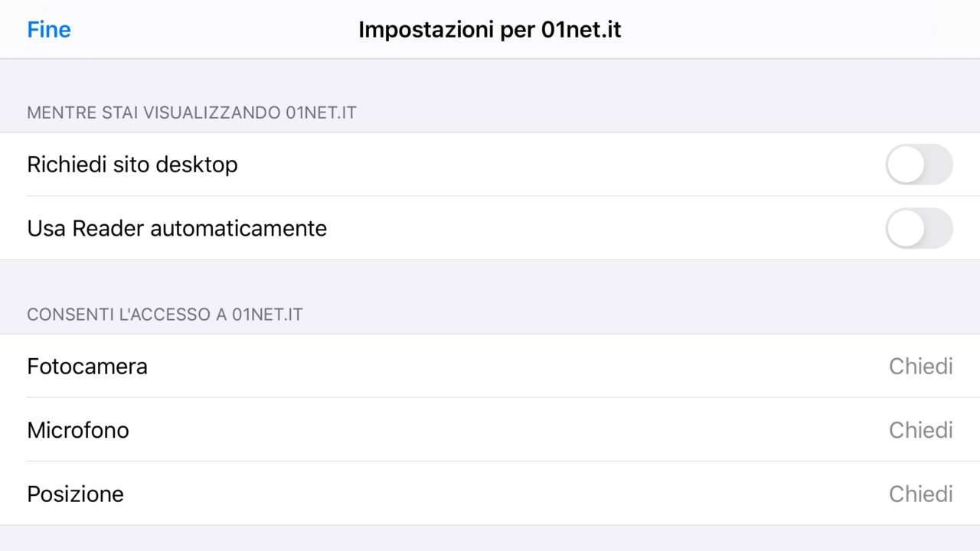Image resolution: width=980 pixels, height=551 pixels.
Task: Click the MENTRE STAI VISUALIZZANDO 01NET.IT header
Action: click(191, 113)
